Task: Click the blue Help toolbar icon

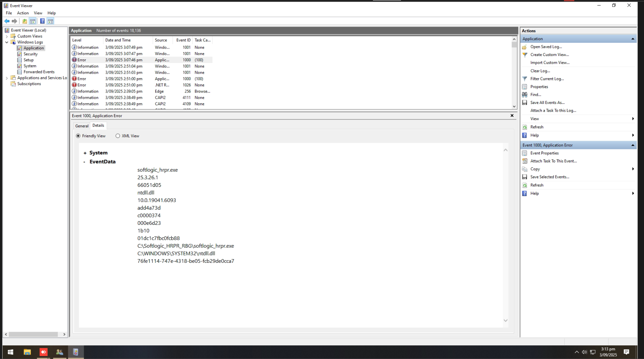Action: point(42,21)
